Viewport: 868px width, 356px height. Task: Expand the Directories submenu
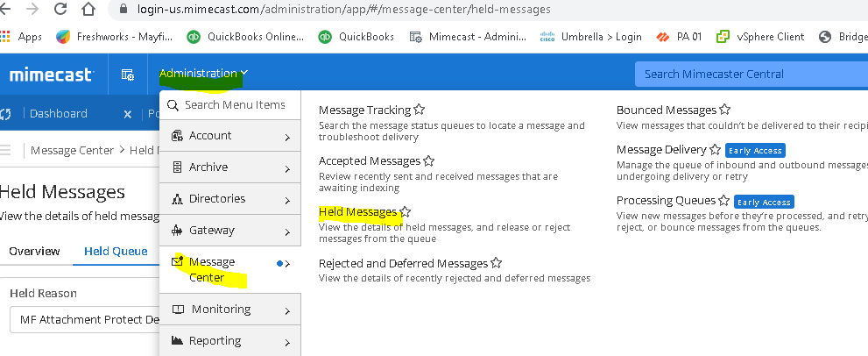230,199
